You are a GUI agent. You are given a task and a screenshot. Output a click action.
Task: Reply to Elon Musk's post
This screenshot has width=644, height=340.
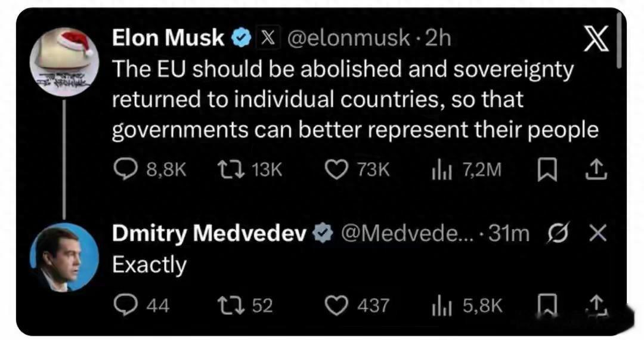coord(125,171)
